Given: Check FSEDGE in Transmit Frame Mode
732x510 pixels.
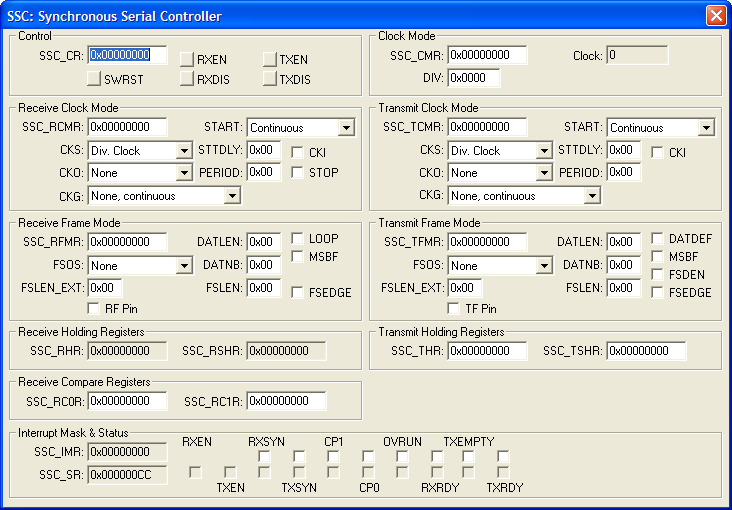Looking at the screenshot, I should [657, 292].
